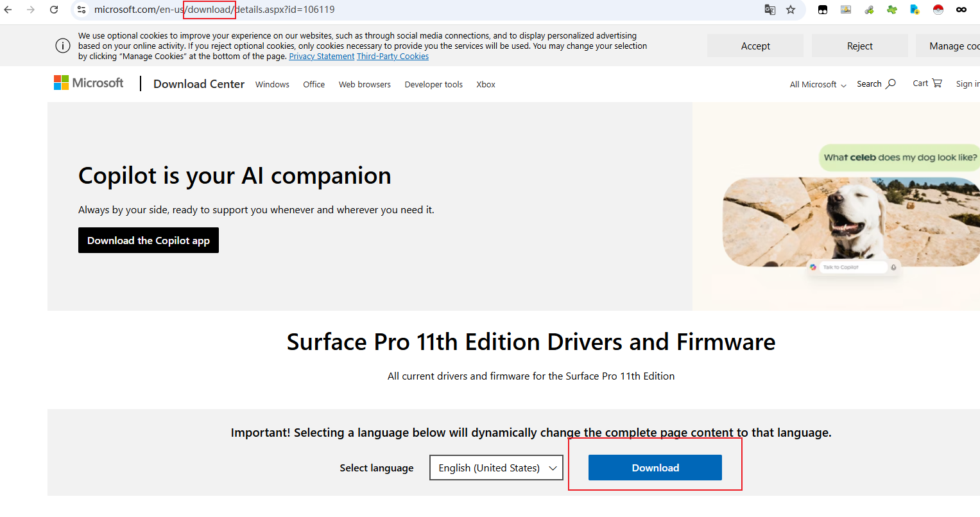
Task: Click the Sign in link
Action: point(967,83)
